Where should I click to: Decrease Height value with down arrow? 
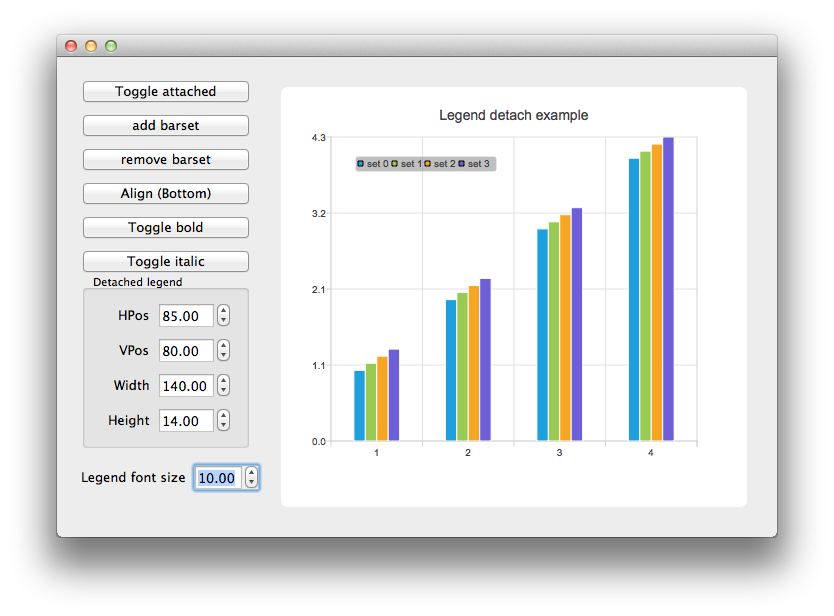tap(224, 426)
